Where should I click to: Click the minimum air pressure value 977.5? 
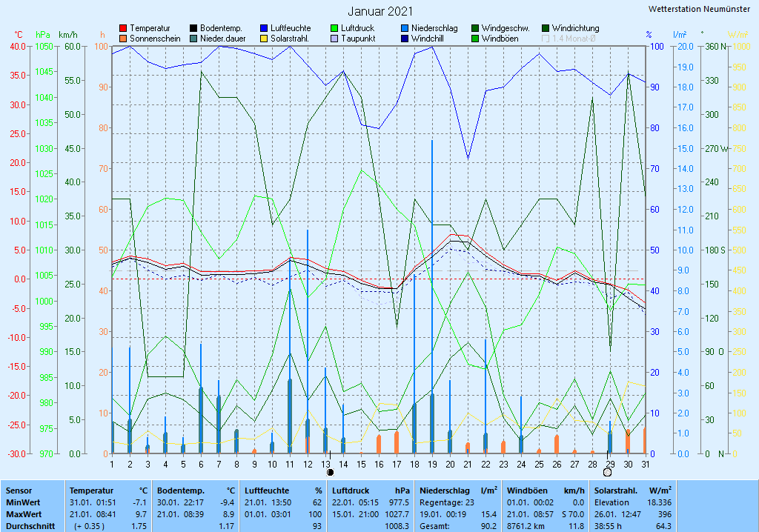(399, 502)
